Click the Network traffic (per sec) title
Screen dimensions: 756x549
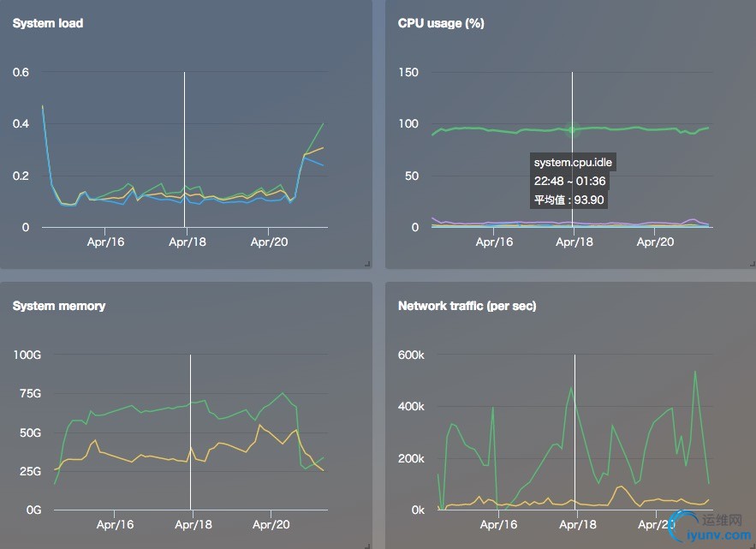pyautogui.click(x=467, y=306)
